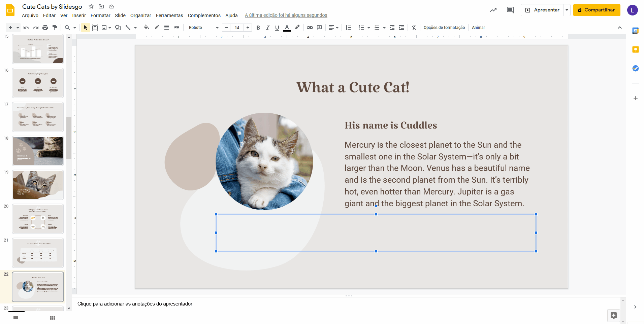Toggle Bold formatting
644x324 pixels.
pos(258,28)
